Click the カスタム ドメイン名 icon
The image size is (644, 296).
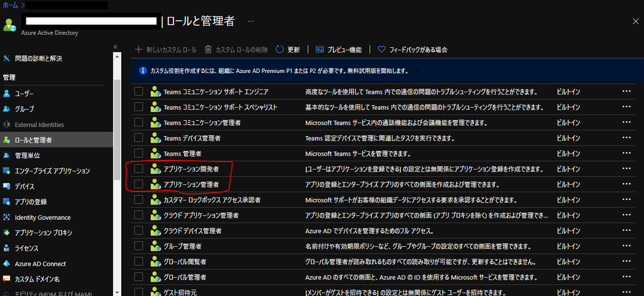point(6,279)
